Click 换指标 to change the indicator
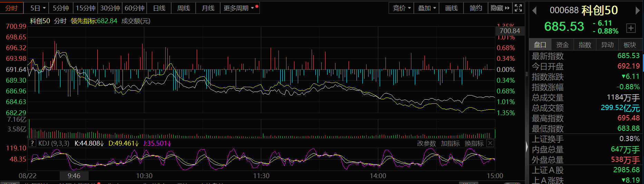This screenshot has height=184, width=644. coord(474,143)
